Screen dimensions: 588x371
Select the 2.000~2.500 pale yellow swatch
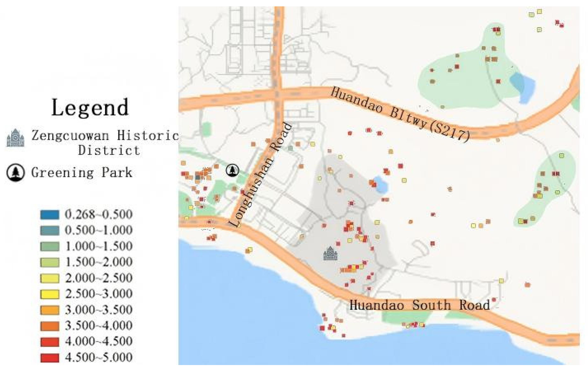[50, 278]
